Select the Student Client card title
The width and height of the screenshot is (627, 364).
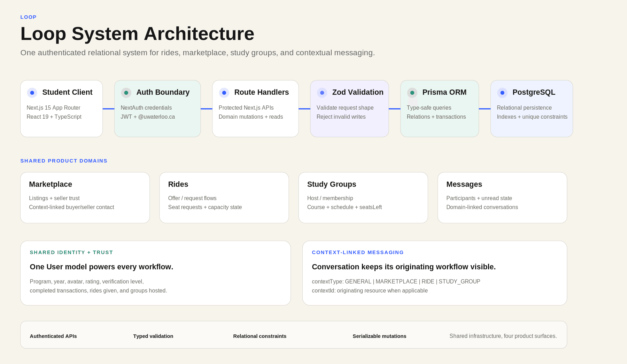[x=67, y=92]
